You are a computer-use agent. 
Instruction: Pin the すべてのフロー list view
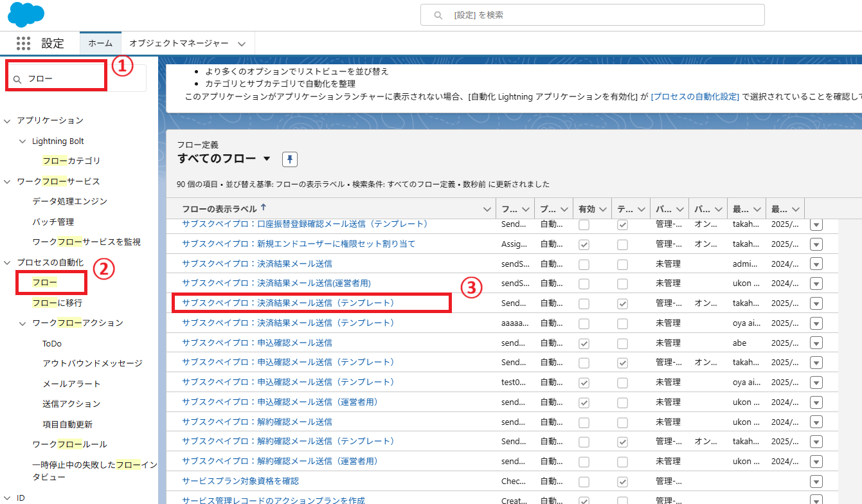click(289, 159)
